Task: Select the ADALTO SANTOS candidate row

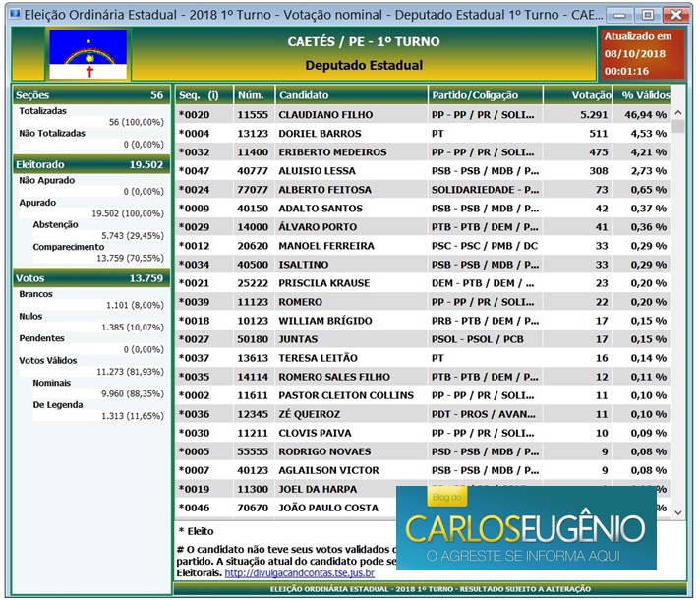Action: [423, 209]
